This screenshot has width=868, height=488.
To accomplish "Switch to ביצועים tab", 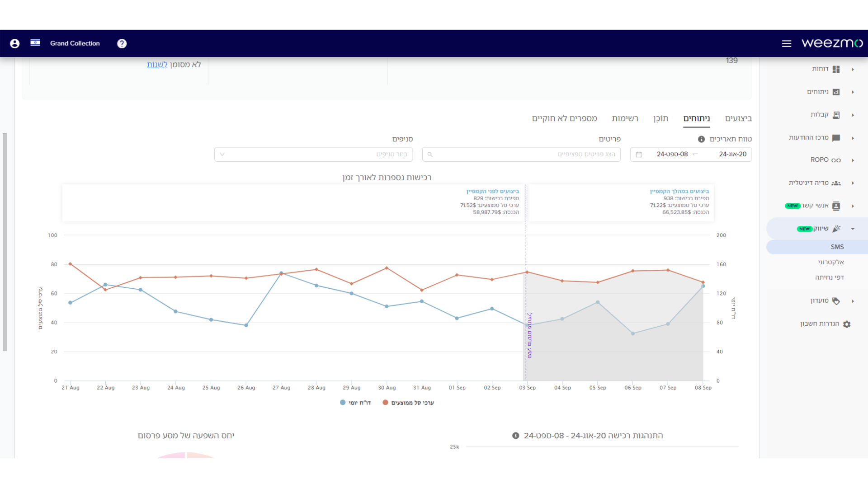I will click(x=738, y=118).
